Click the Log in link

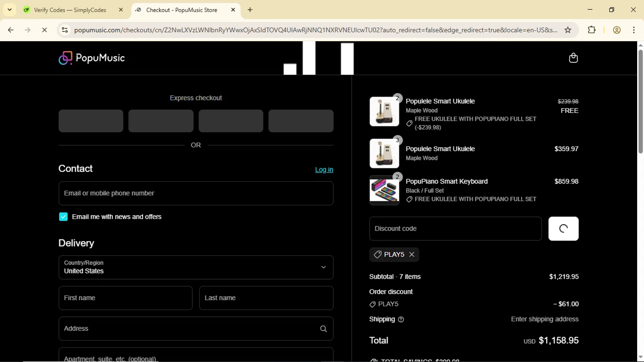[324, 170]
